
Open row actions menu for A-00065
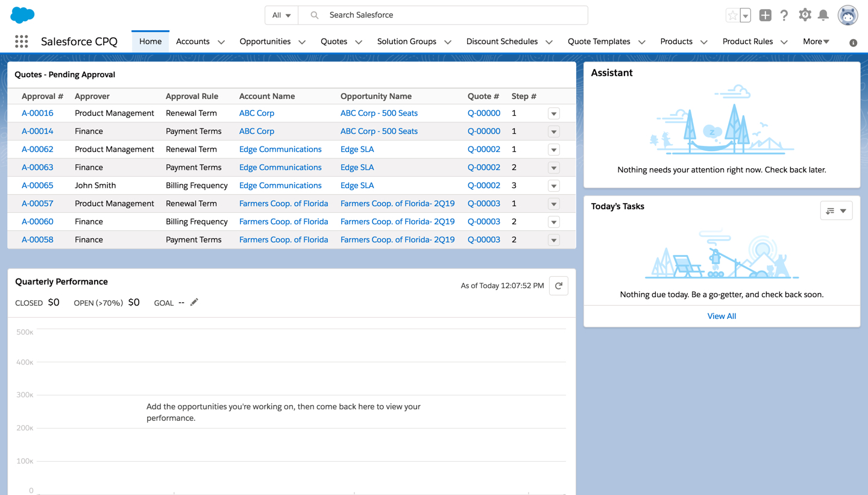554,186
